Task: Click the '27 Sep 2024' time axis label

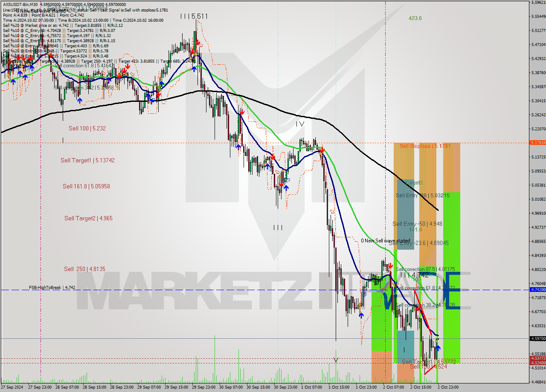Action: (x=12, y=387)
